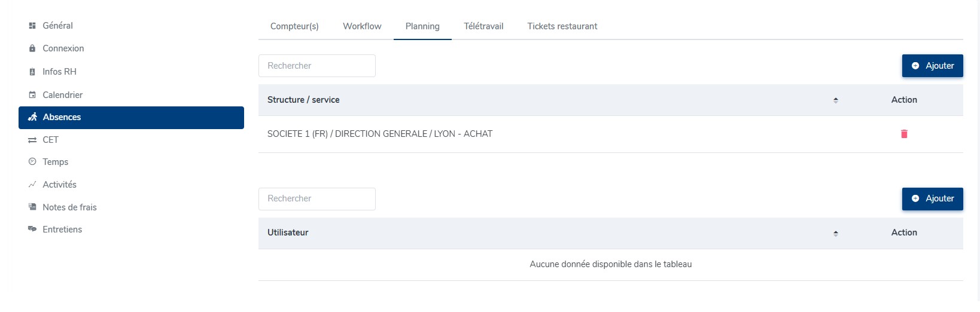Click the Temps clock icon
Viewport: 980px width, 312px height.
click(x=32, y=162)
